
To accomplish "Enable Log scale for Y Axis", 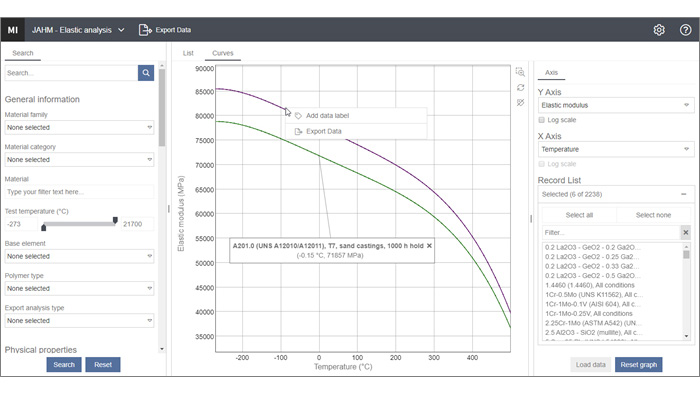I will coord(542,120).
